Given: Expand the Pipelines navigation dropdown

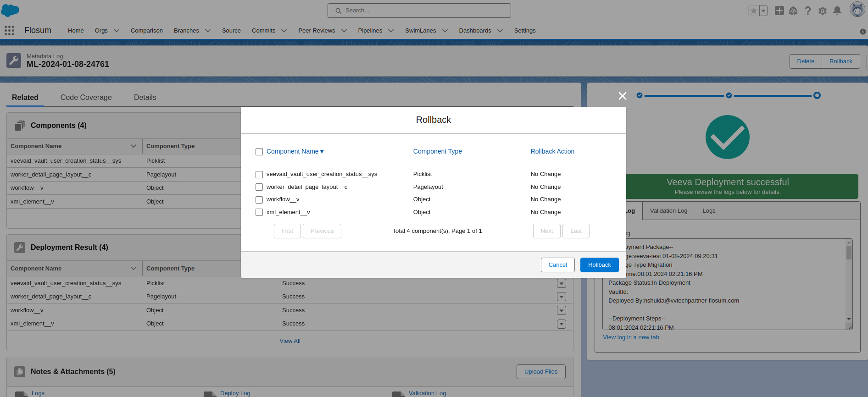Looking at the screenshot, I should coord(391,31).
